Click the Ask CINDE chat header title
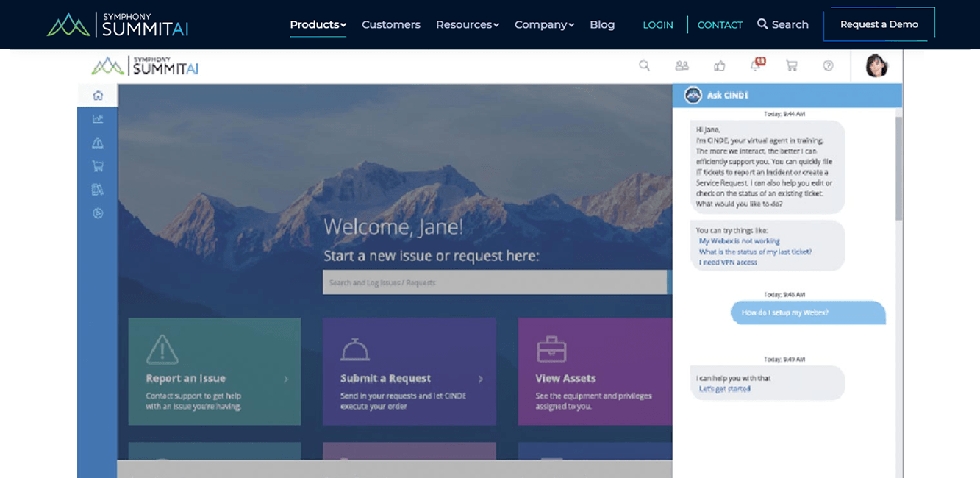The image size is (980, 478). tap(728, 96)
